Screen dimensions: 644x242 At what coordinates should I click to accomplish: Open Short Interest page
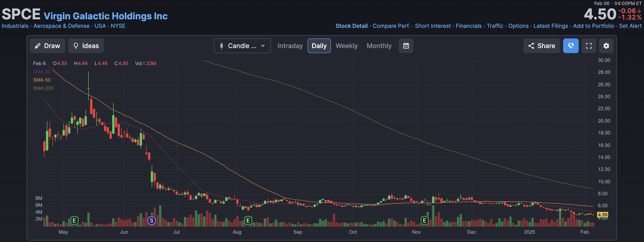[x=433, y=26]
